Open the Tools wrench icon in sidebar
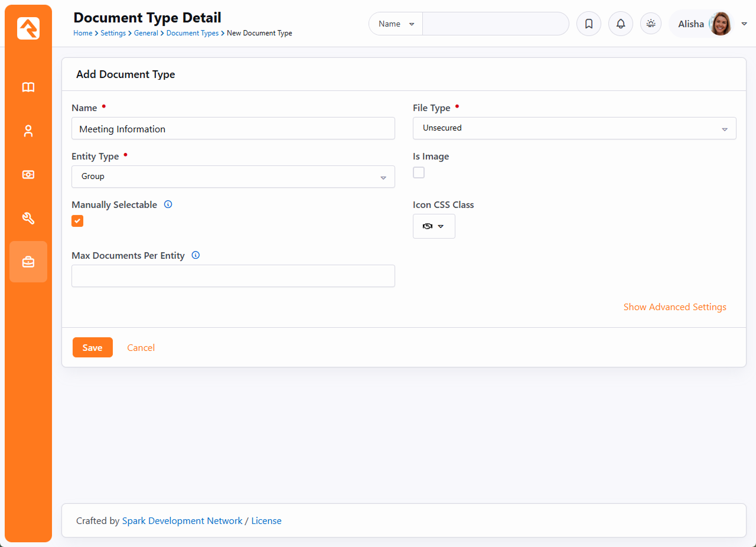 pos(28,219)
